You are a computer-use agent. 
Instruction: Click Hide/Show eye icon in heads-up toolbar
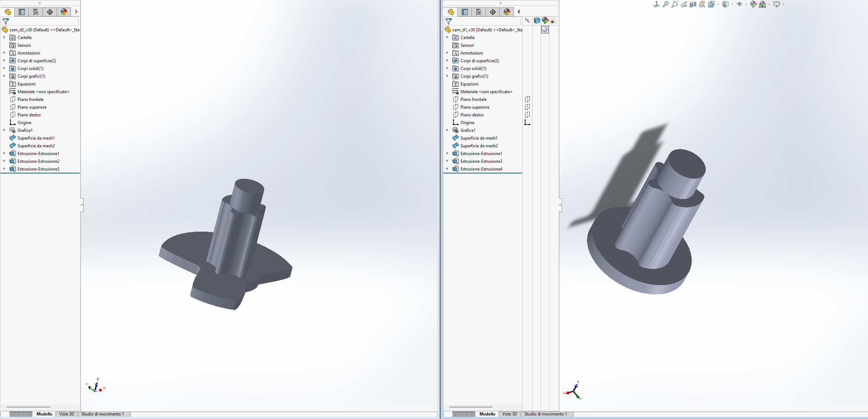tap(739, 4)
